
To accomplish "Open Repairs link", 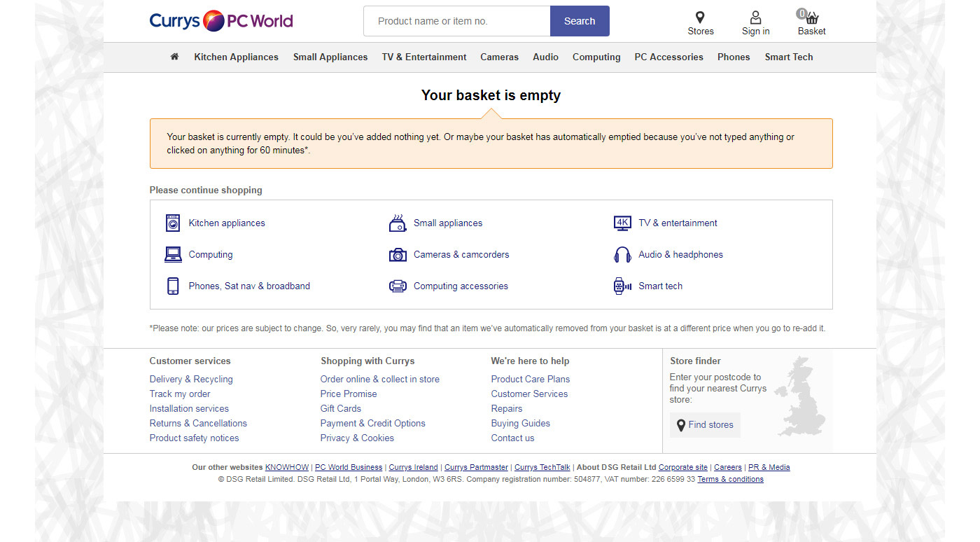I will tap(507, 409).
